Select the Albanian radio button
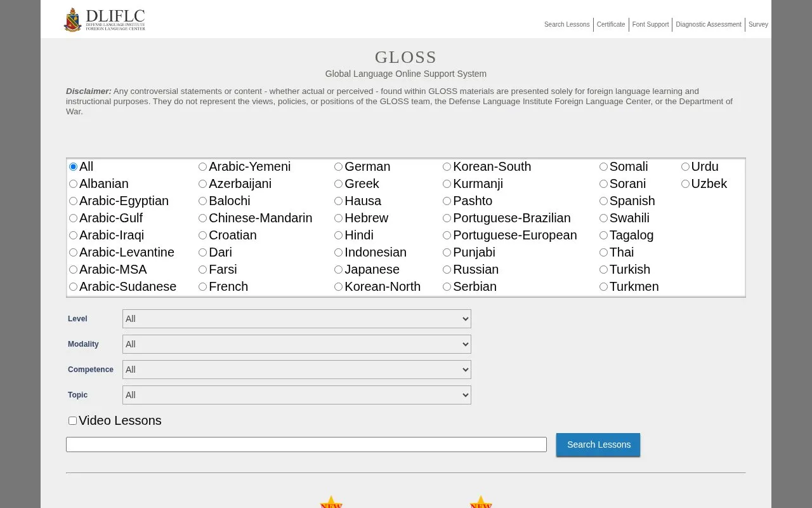 74,184
